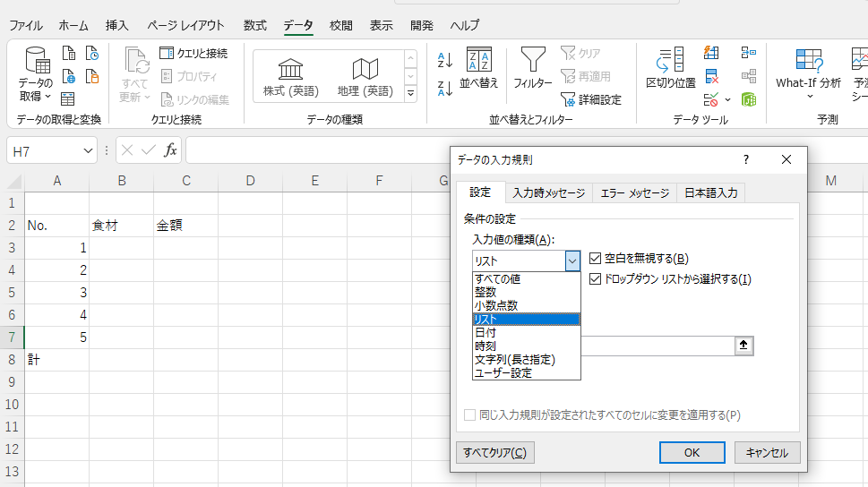The width and height of the screenshot is (868, 487).
Task: Click From Table/Range icon
Action: coord(67,99)
